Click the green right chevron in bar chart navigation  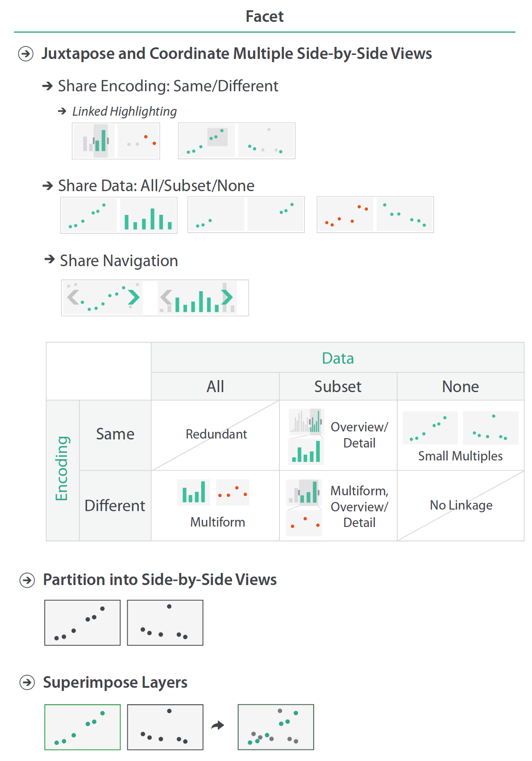click(227, 297)
